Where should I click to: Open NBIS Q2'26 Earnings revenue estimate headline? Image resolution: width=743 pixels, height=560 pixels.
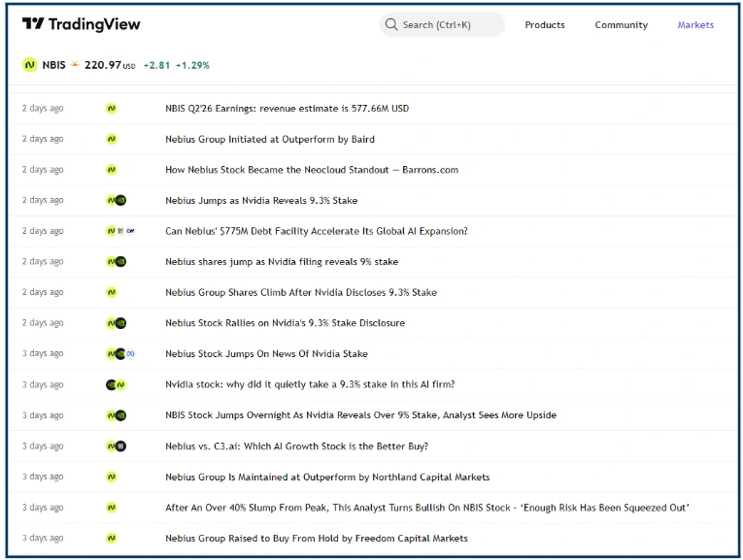[287, 109]
